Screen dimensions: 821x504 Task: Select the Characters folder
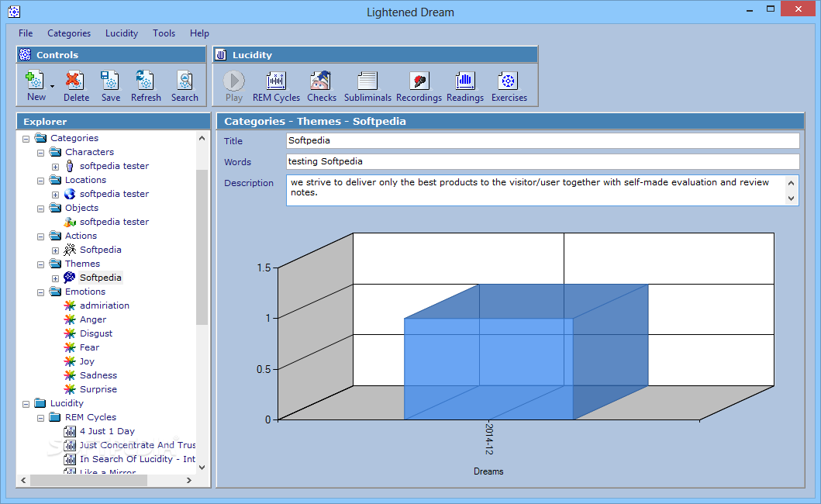[x=89, y=152]
